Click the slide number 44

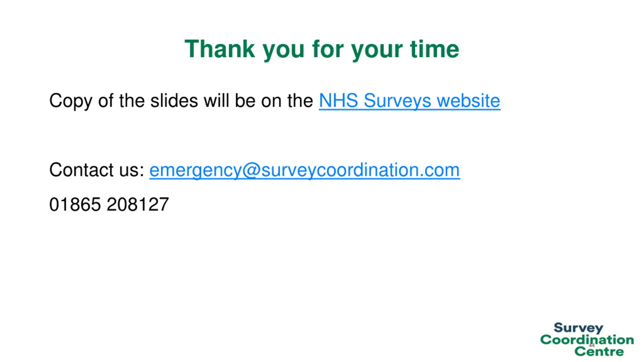coord(592,345)
